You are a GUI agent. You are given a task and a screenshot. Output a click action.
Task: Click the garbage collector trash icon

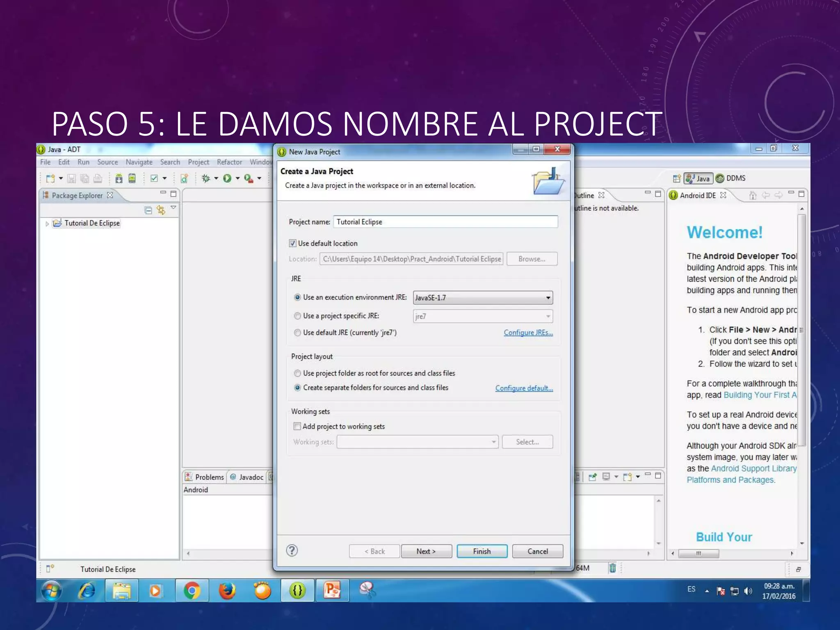[x=612, y=568]
